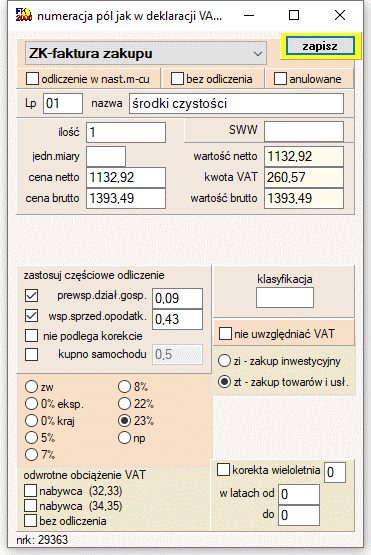Click the nrk: 29363 status text
The height and width of the screenshot is (555, 371).
[x=42, y=540]
